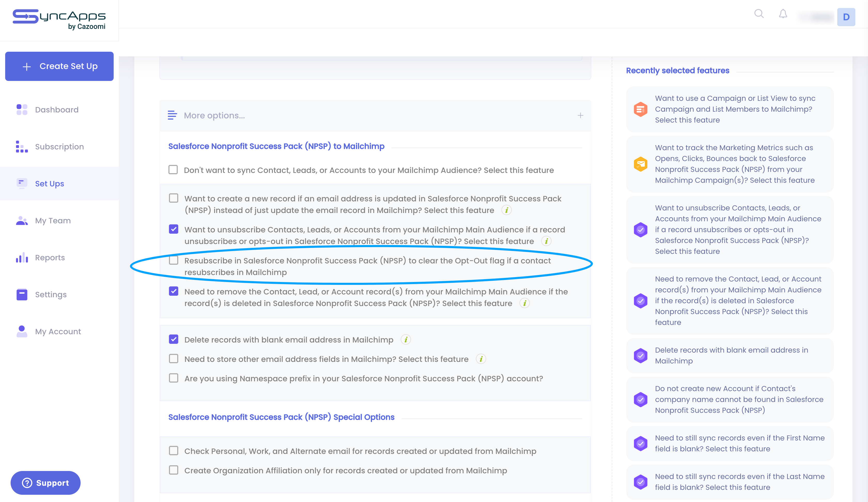
Task: Click the NPSP Special Options section heading
Action: click(281, 417)
